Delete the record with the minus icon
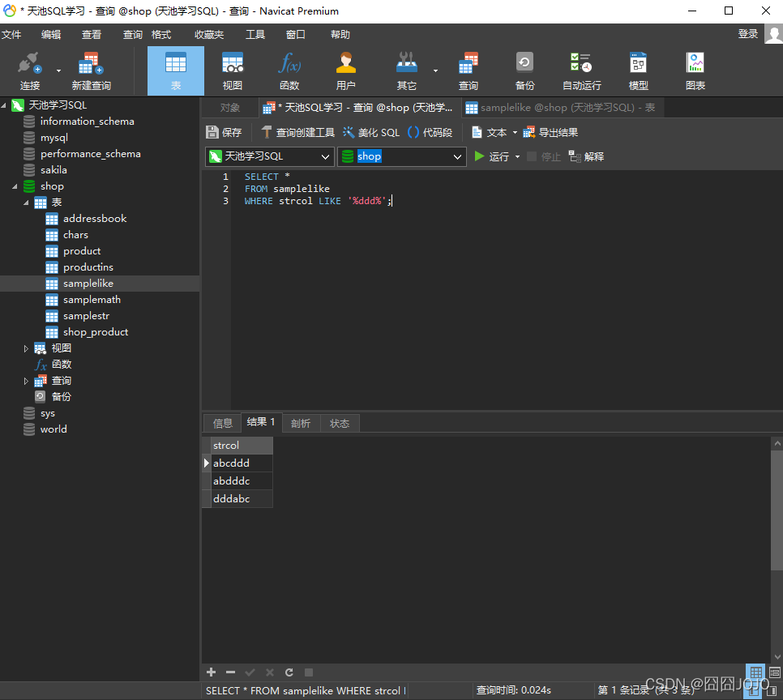 [x=230, y=672]
